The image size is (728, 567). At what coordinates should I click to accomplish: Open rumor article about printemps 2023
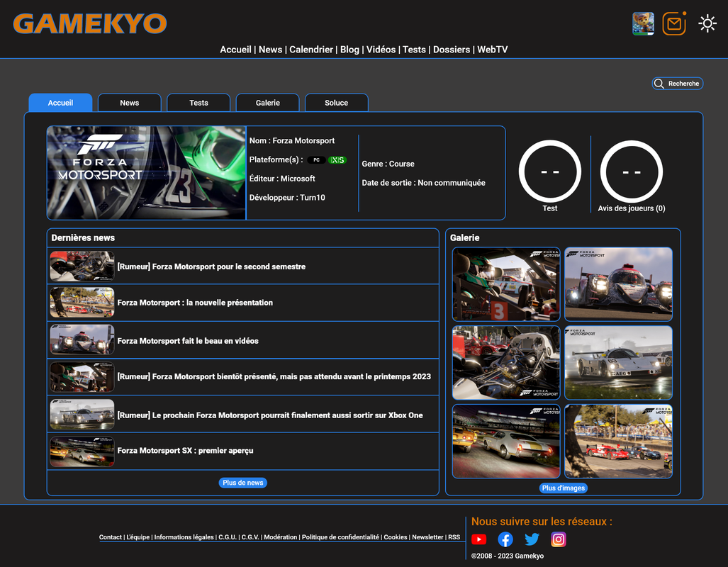[274, 376]
